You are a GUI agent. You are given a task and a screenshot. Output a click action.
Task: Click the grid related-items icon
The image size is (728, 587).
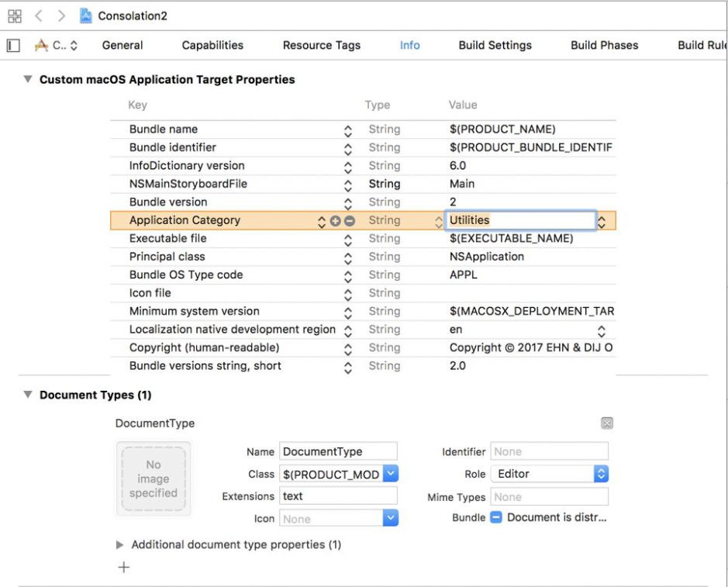click(x=15, y=16)
